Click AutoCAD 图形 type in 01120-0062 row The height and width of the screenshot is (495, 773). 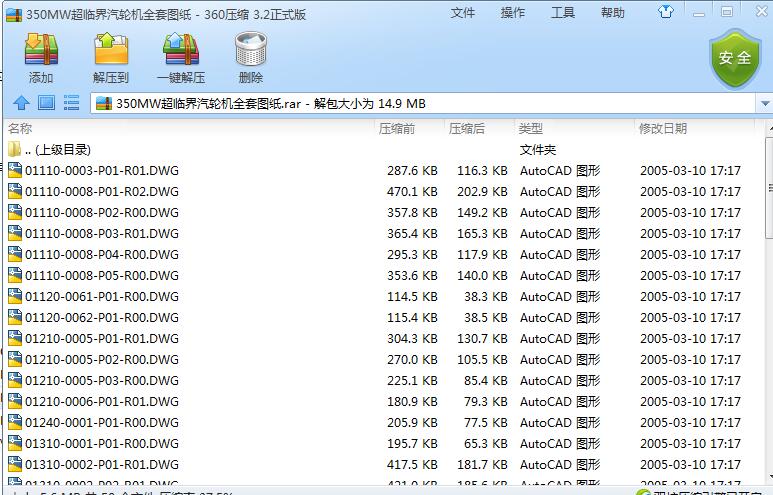pos(560,318)
